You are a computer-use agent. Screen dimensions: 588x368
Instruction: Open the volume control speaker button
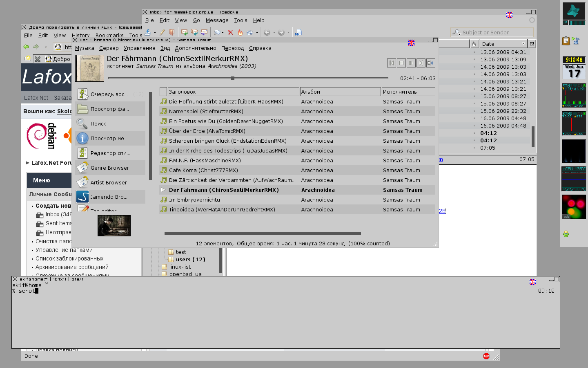click(430, 63)
